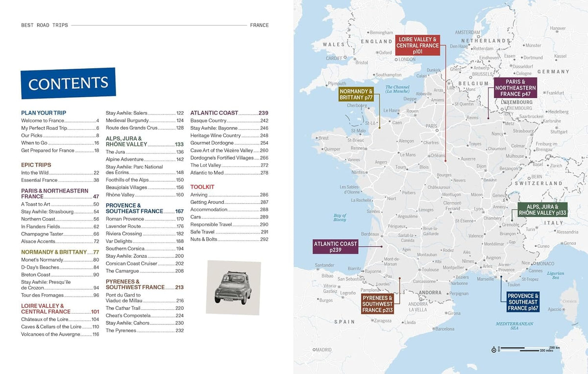The height and width of the screenshot is (374, 588).
Task: Click LOIRE VALLEY & CENTRAL FRANCE contents heading
Action: point(60,309)
